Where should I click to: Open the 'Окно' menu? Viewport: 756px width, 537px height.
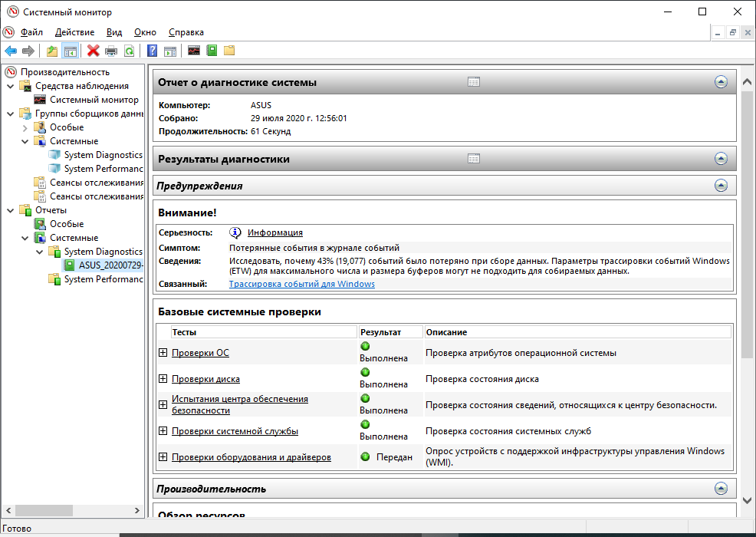pos(145,32)
